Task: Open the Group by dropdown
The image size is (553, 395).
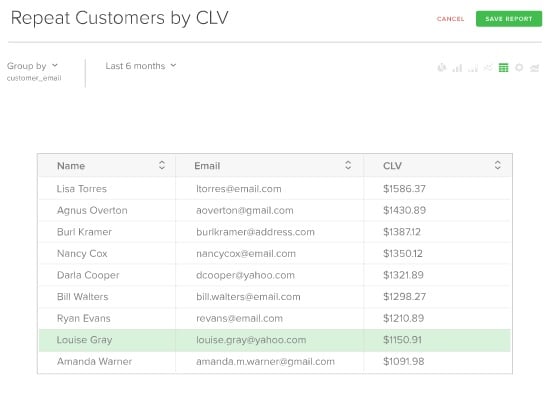Action: [32, 66]
